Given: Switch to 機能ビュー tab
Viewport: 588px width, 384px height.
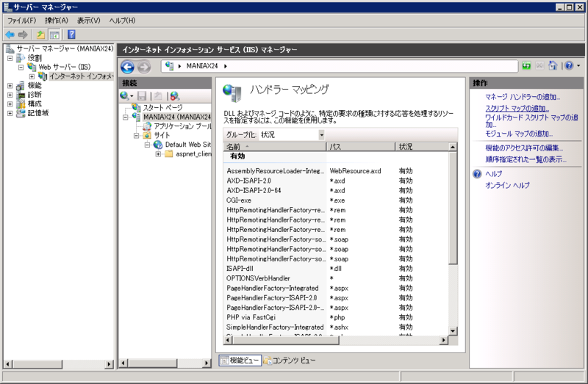Looking at the screenshot, I should pyautogui.click(x=240, y=361).
